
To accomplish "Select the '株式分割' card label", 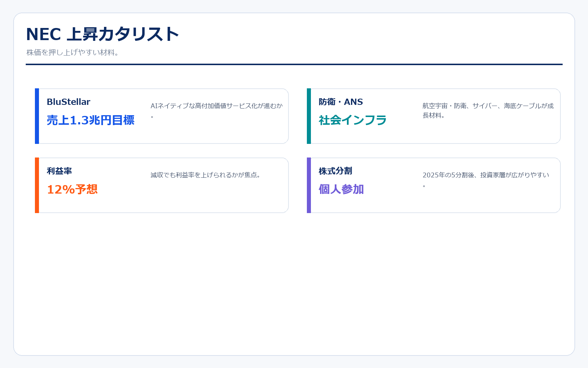I will [335, 171].
